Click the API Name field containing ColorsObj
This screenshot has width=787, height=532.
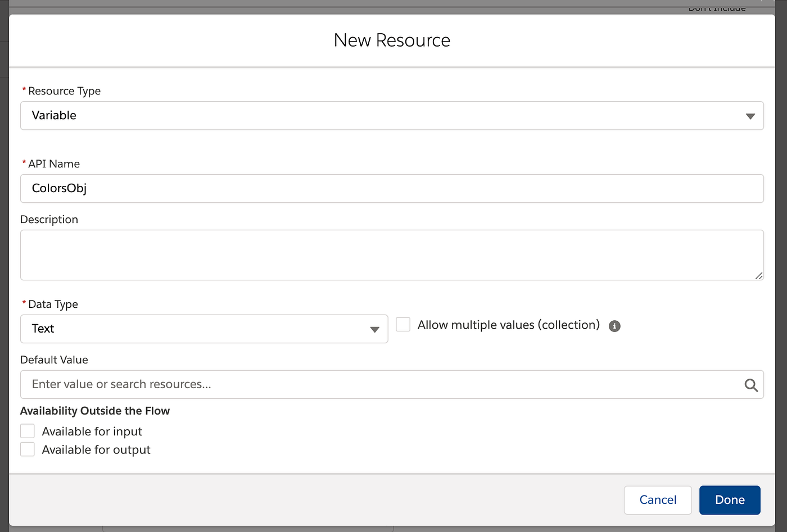coord(392,188)
